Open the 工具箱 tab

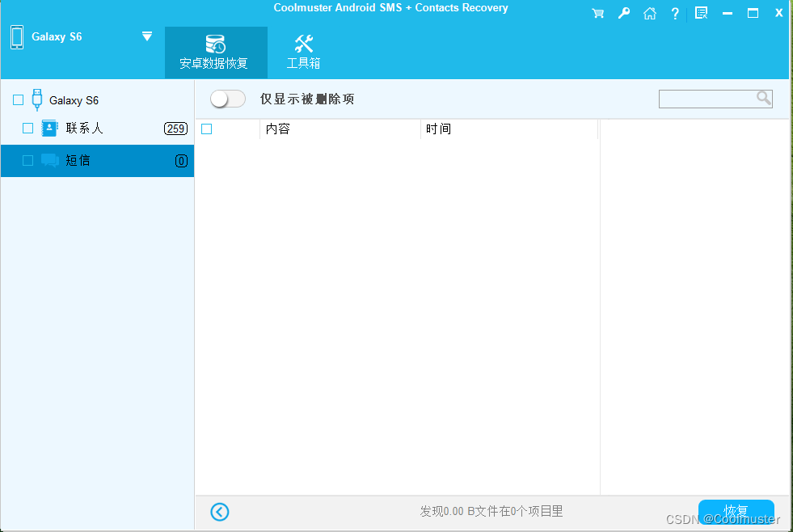[303, 52]
